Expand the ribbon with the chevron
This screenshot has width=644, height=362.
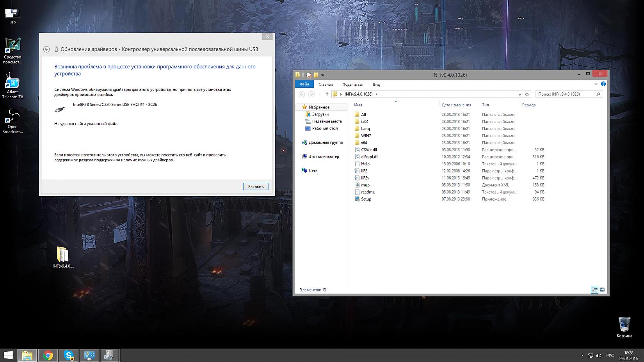click(596, 84)
